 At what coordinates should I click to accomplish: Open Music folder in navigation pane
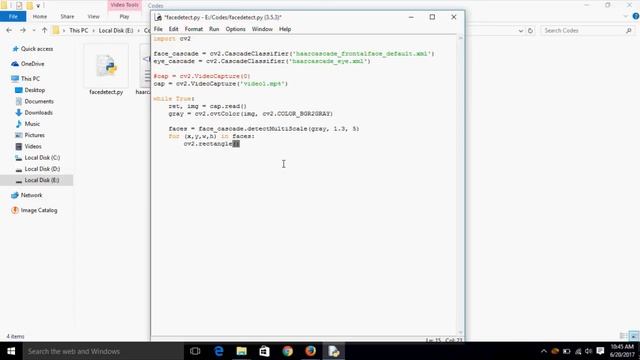[x=32, y=124]
